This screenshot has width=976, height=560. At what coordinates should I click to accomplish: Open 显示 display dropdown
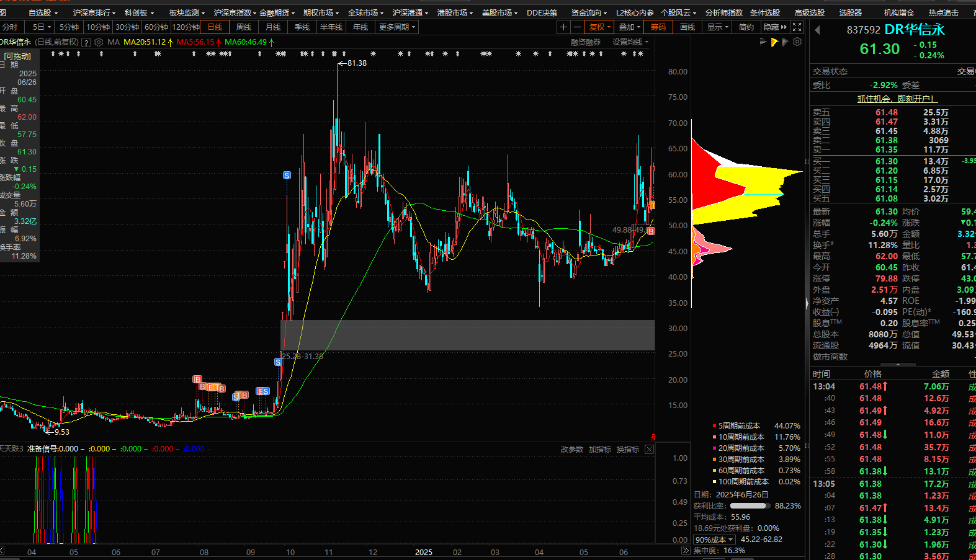tap(718, 27)
